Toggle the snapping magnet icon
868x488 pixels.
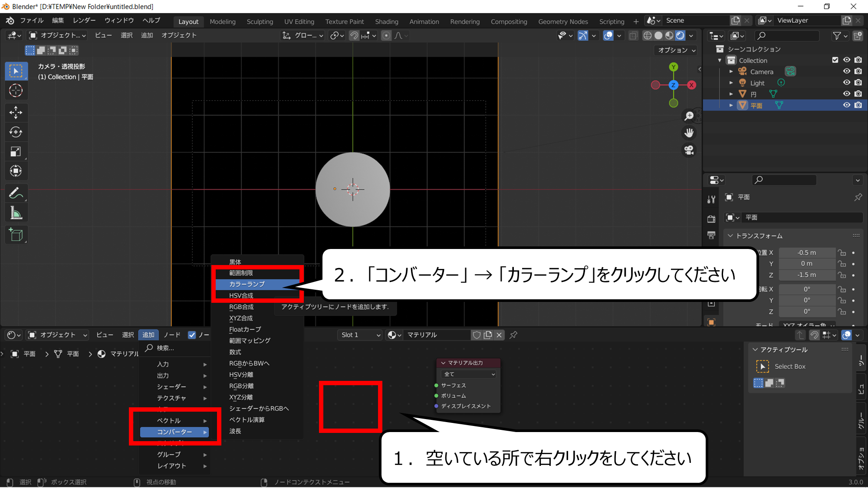point(355,36)
